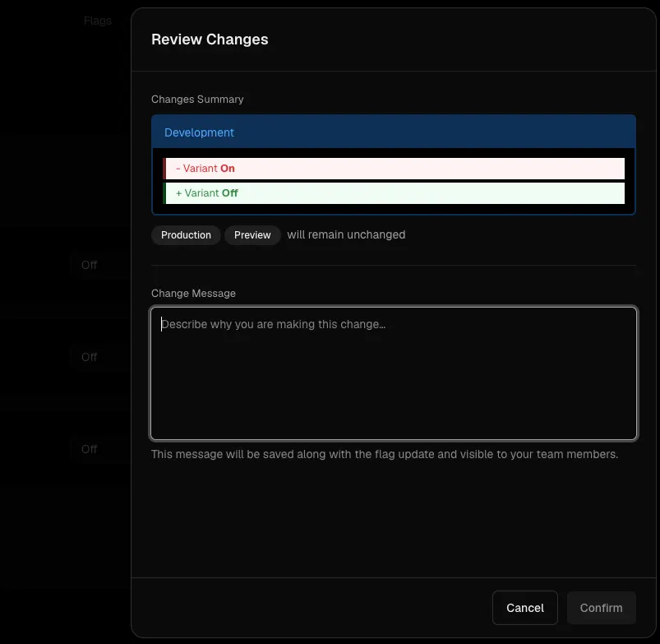Click the Confirm button
The image size is (660, 644).
(601, 608)
